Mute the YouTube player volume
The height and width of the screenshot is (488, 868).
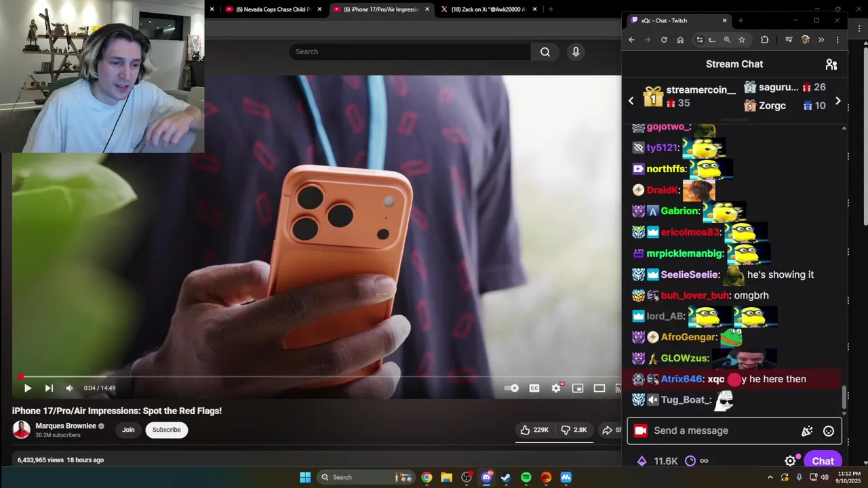tap(69, 388)
